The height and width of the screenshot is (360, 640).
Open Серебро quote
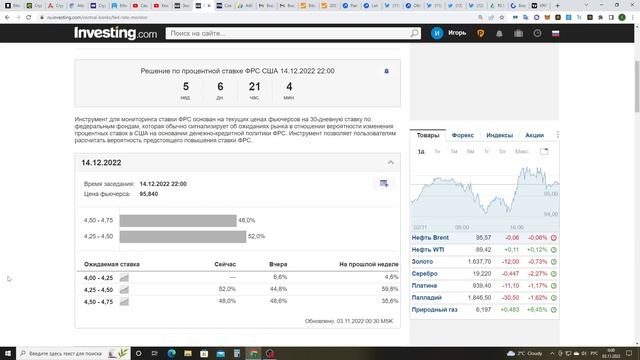424,273
